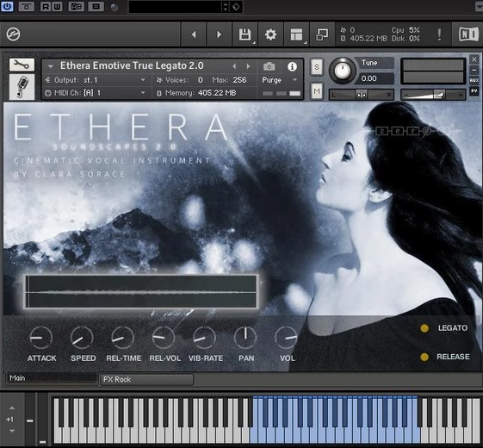Remove instrument with X button
Viewport: 483px width, 448px height.
(474, 59)
